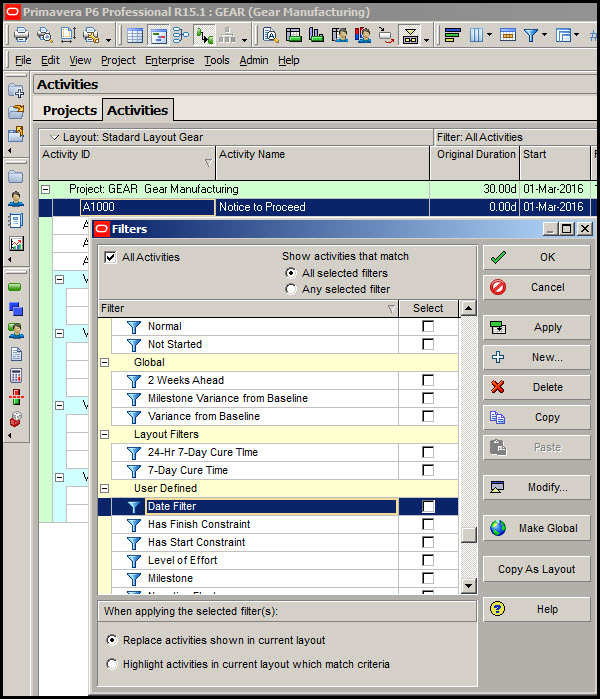600x699 pixels.
Task: Click the green Activities bar sidebar icon
Action: pos(15,287)
